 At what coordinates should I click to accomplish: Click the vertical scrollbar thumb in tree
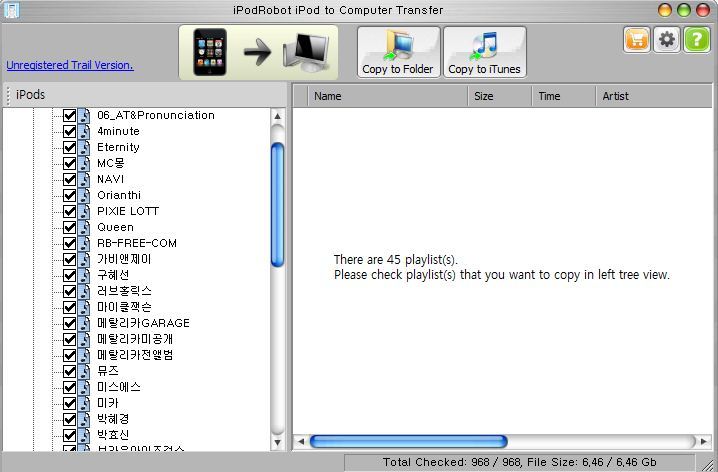point(277,205)
